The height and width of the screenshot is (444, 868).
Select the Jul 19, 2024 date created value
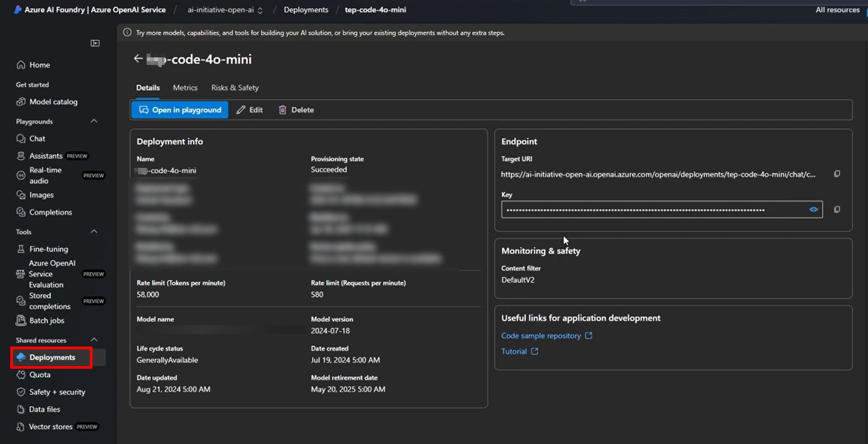(x=345, y=360)
